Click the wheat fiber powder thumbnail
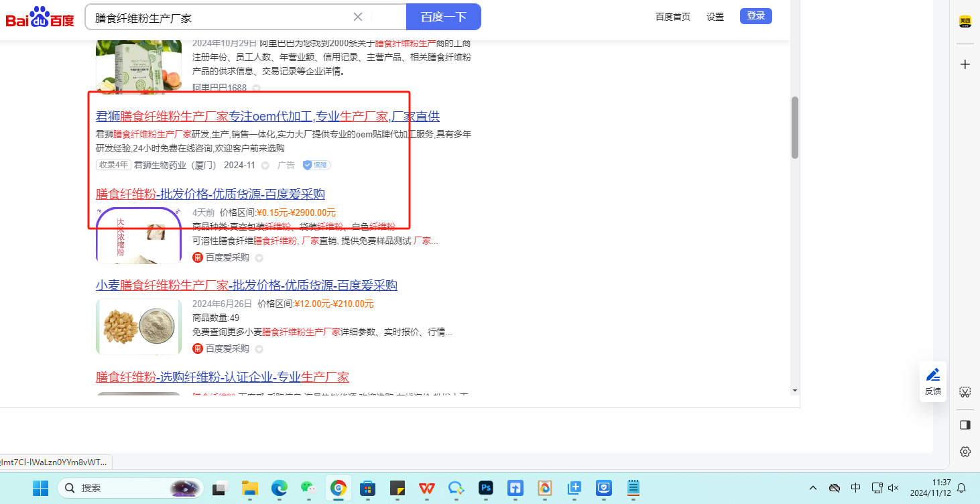This screenshot has width=980, height=504. tap(138, 326)
